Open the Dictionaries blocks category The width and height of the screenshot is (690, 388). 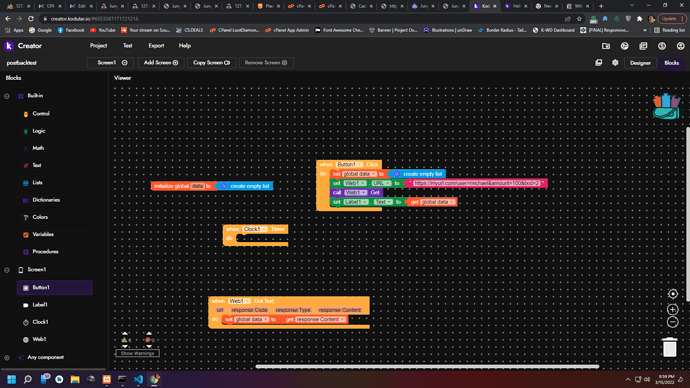click(x=46, y=200)
